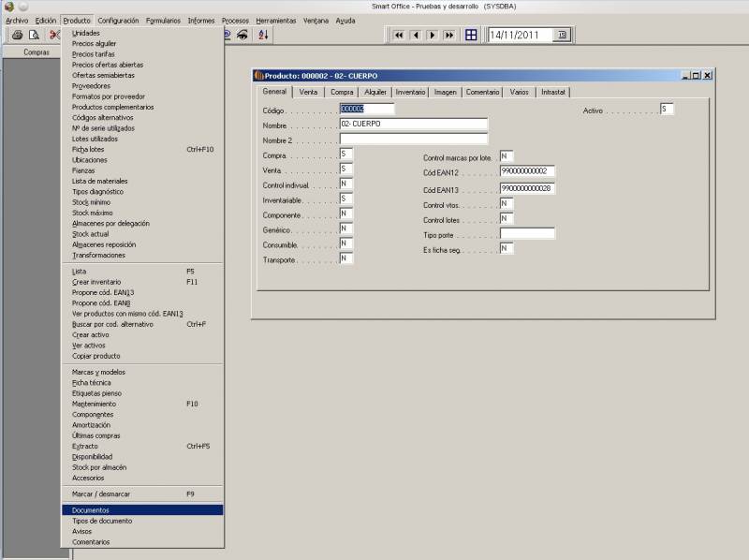The width and height of the screenshot is (749, 560).
Task: Click the printer icon in the toolbar
Action: tap(17, 35)
